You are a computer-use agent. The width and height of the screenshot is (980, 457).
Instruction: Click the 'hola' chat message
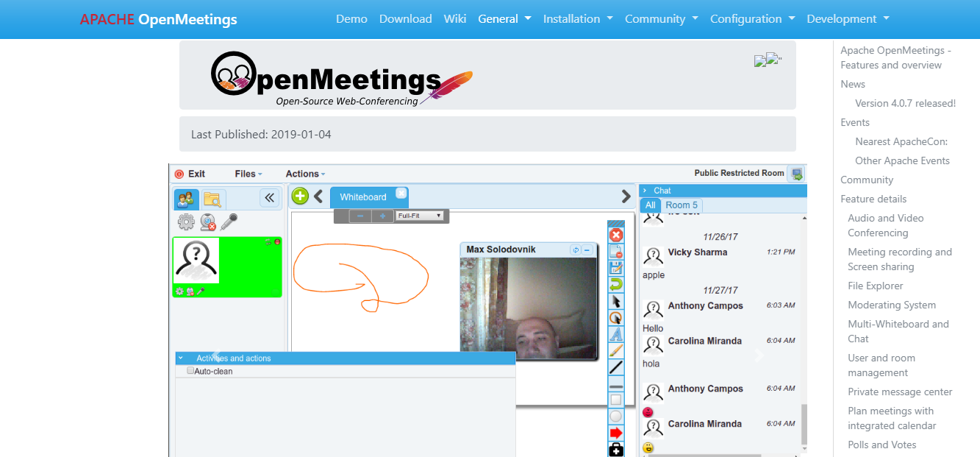[651, 364]
